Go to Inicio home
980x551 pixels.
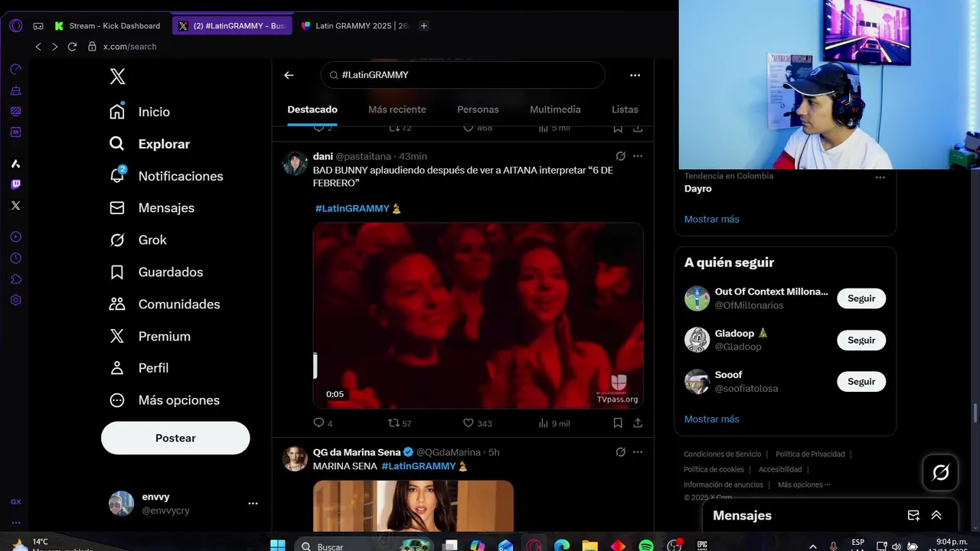139,112
